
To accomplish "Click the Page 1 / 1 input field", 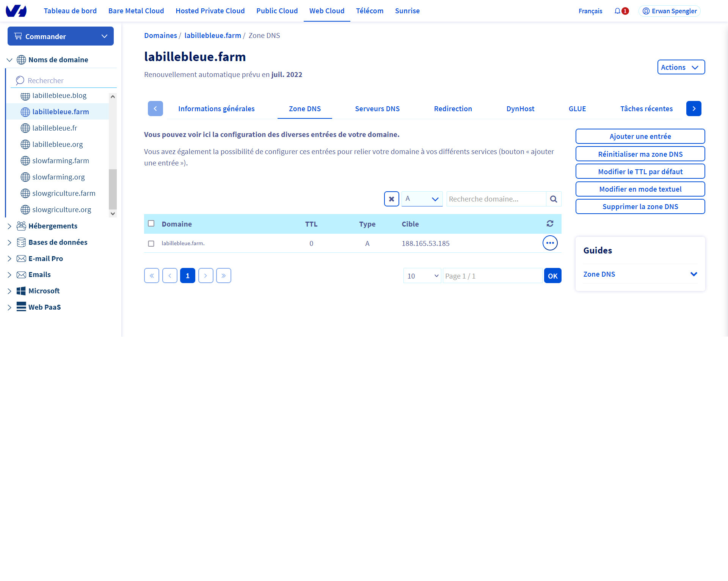I will [493, 276].
